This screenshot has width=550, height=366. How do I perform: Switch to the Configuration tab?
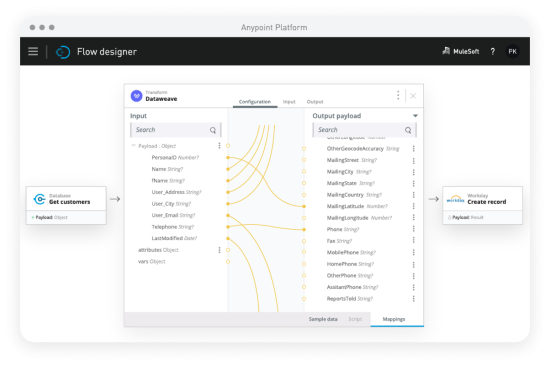pyautogui.click(x=255, y=102)
